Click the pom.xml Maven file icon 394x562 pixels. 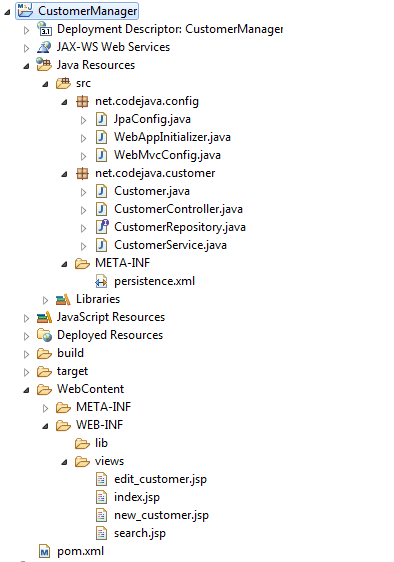(x=44, y=552)
